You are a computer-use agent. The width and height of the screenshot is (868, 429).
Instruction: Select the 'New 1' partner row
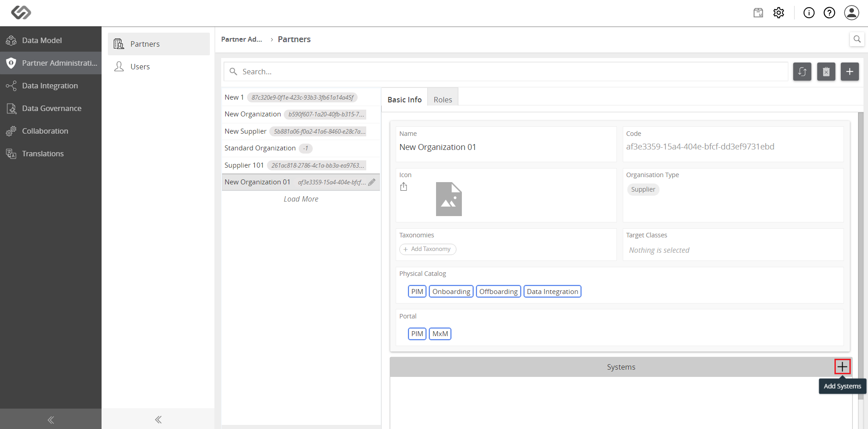point(301,97)
